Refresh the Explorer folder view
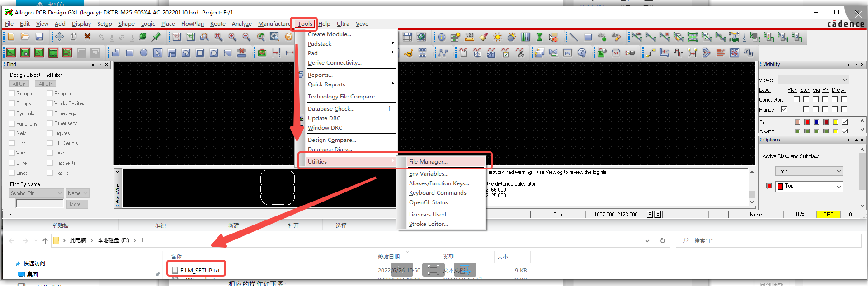The image size is (868, 286). [662, 241]
